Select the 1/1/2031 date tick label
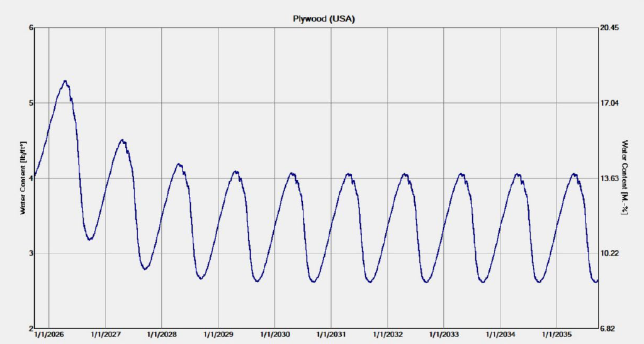The image size is (644, 344). tap(331, 335)
